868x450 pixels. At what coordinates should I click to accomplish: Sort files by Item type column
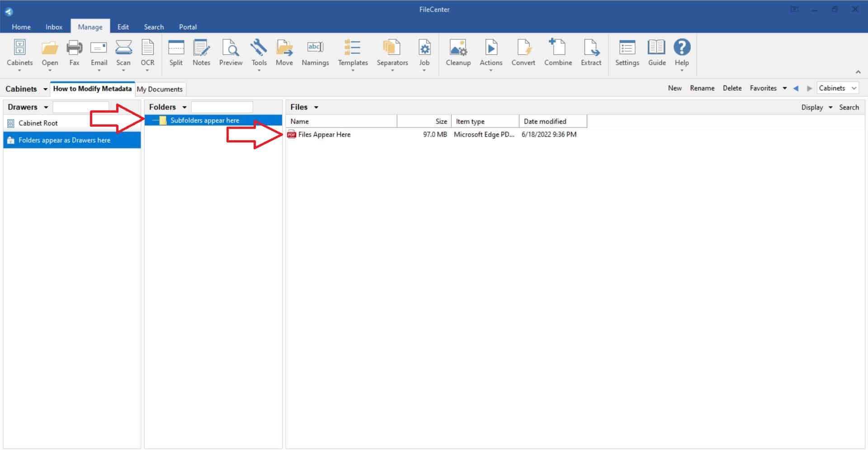485,121
